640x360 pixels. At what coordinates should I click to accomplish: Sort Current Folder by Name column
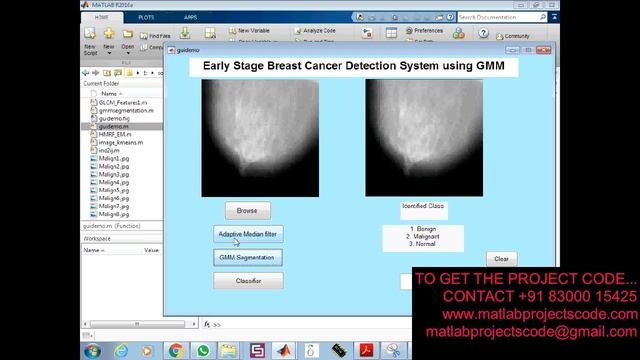tap(111, 93)
